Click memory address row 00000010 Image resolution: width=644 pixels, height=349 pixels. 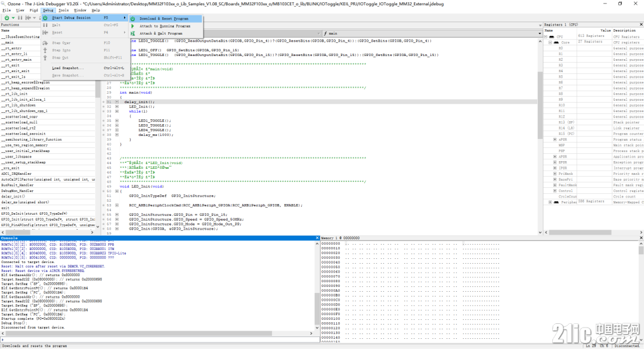point(330,248)
